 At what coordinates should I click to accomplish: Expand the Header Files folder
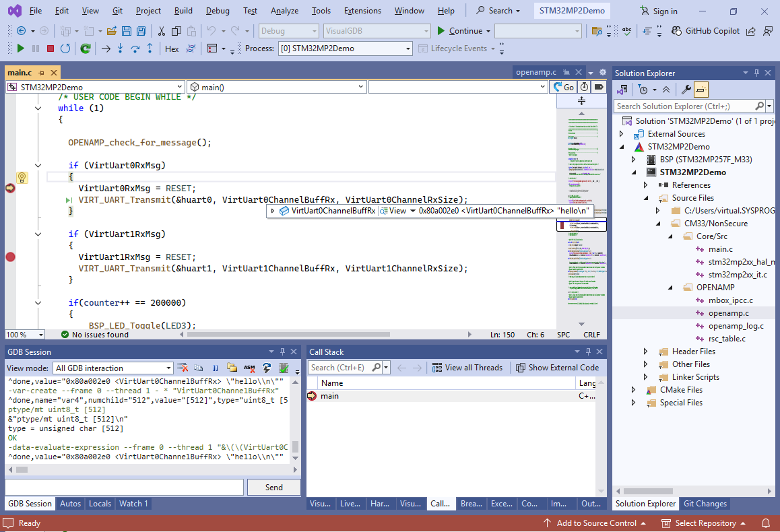pyautogui.click(x=646, y=352)
